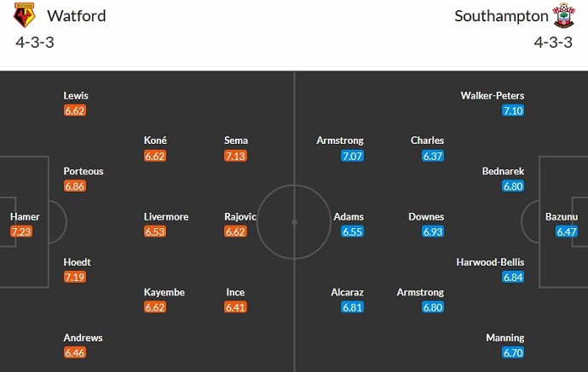Open the Alcaraz player name
The width and height of the screenshot is (588, 372).
(348, 292)
